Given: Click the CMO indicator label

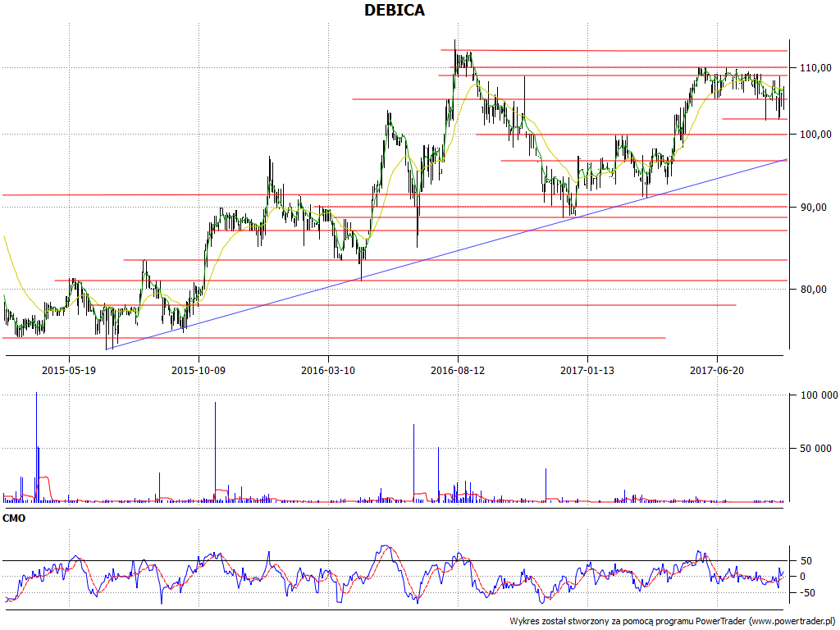Looking at the screenshot, I should [x=14, y=518].
